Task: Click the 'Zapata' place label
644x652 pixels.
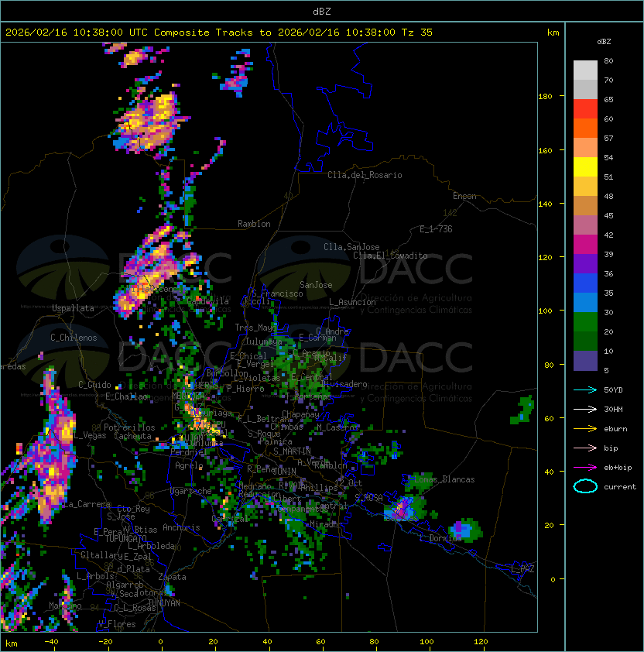Action: coord(172,577)
